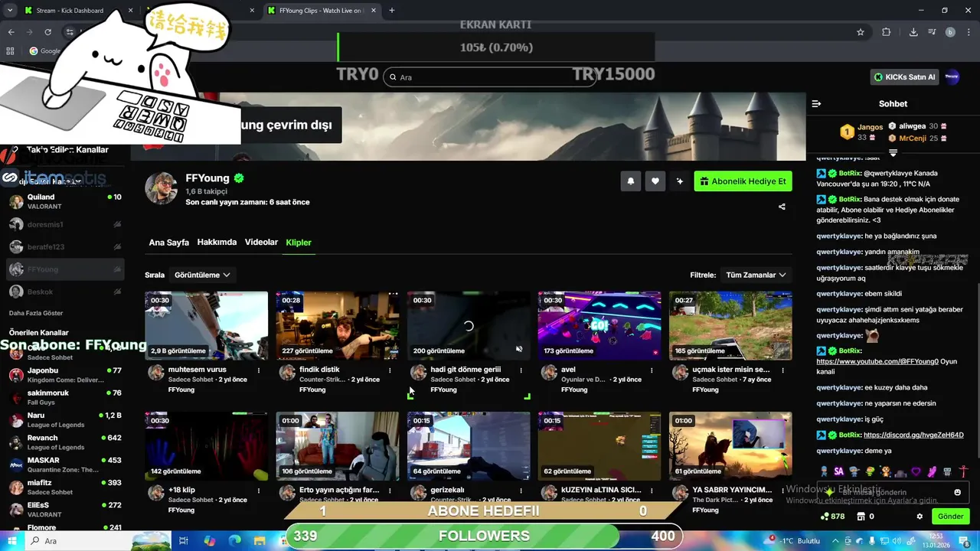Select the monkey emote in the emote row

885,471
